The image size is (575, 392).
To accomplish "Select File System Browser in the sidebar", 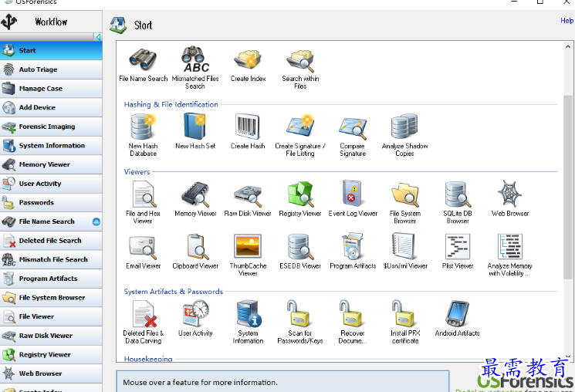I will click(51, 298).
